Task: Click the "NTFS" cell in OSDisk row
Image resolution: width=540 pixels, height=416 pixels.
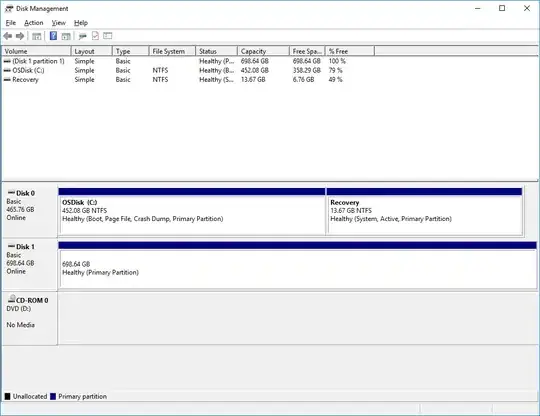Action: 160,70
